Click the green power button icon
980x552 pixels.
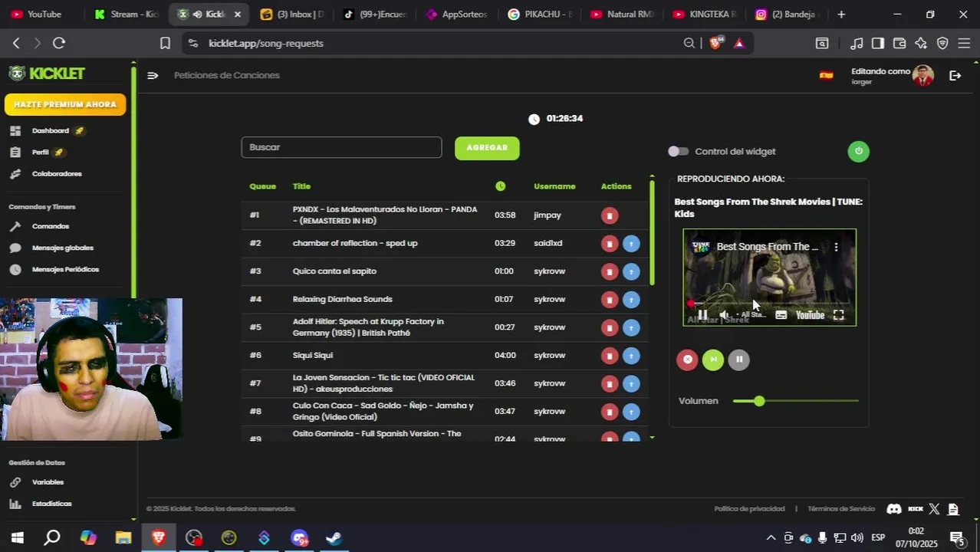pyautogui.click(x=858, y=151)
